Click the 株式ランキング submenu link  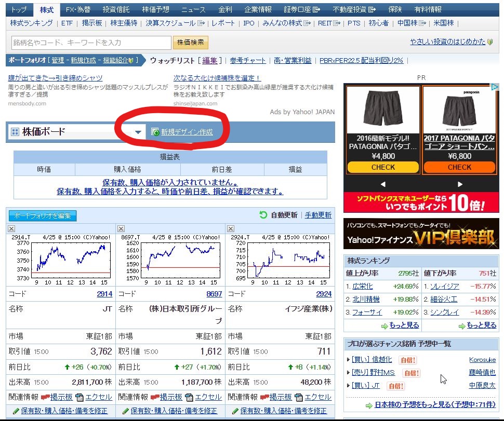point(32,23)
